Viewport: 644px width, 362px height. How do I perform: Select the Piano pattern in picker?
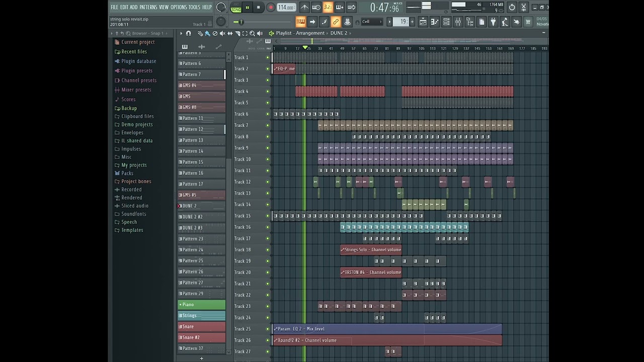[x=202, y=305]
